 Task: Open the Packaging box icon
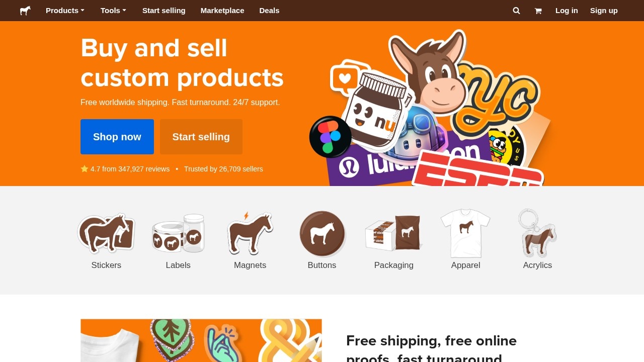point(394,233)
